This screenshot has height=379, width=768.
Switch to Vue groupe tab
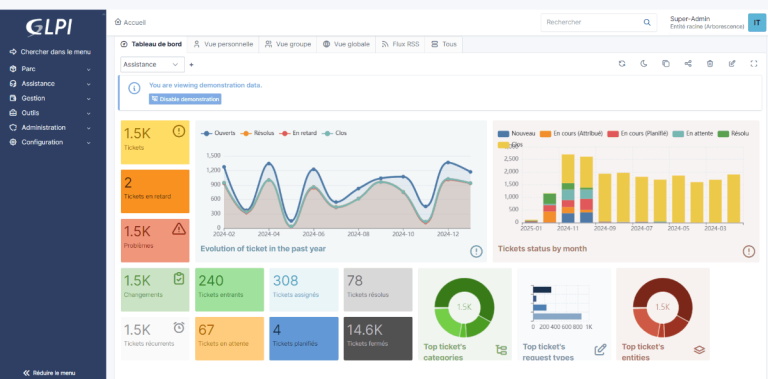(x=288, y=44)
